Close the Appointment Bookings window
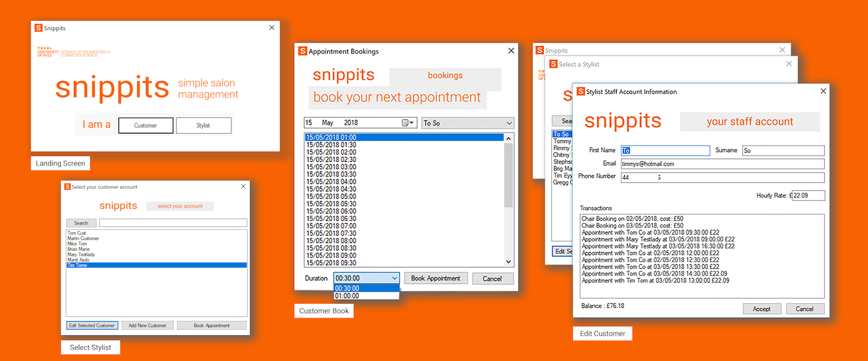 pos(511,51)
